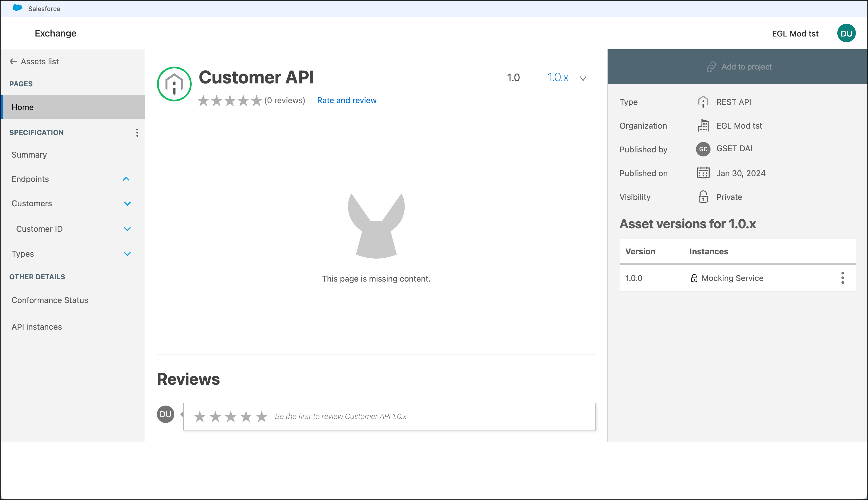Click the missing content mule illustration
The width and height of the screenshot is (868, 500).
click(376, 226)
